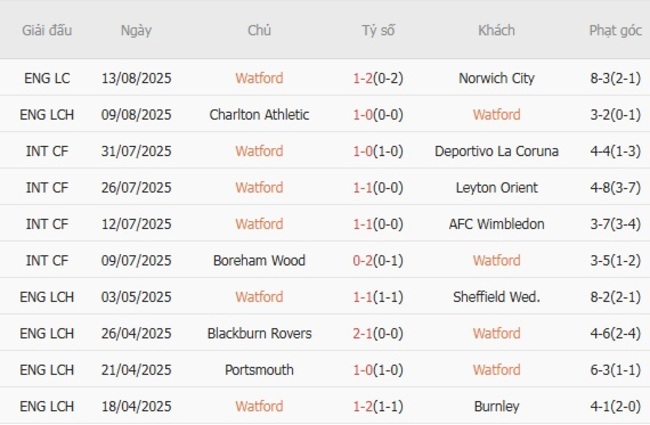650x425 pixels.
Task: Open the 2-1(0-0) Blackburn Rovers match score
Action: (x=378, y=334)
